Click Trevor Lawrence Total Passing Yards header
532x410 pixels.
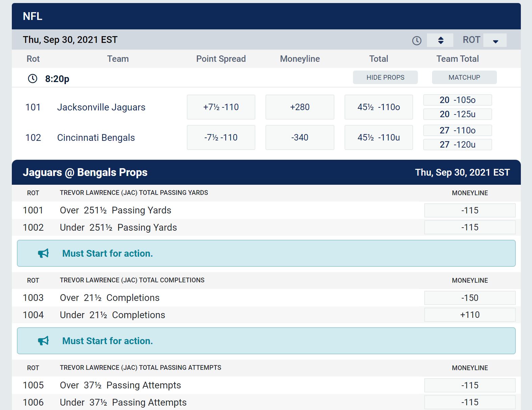pyautogui.click(x=134, y=193)
